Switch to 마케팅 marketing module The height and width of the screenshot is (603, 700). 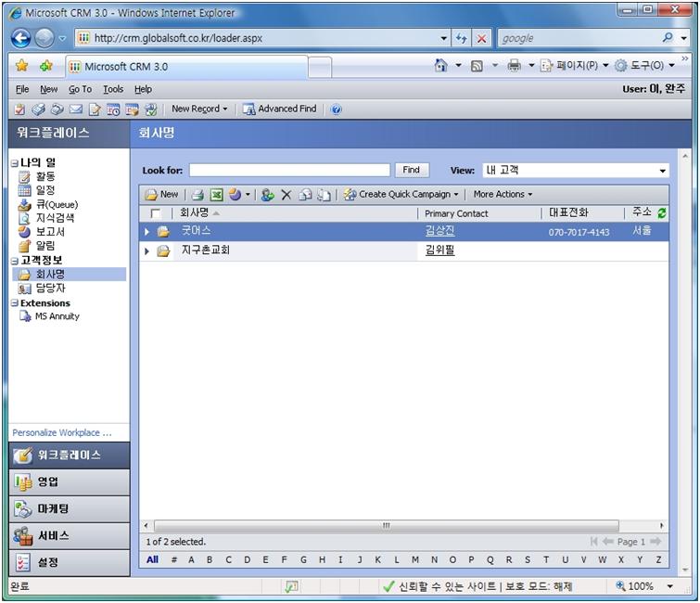click(70, 508)
